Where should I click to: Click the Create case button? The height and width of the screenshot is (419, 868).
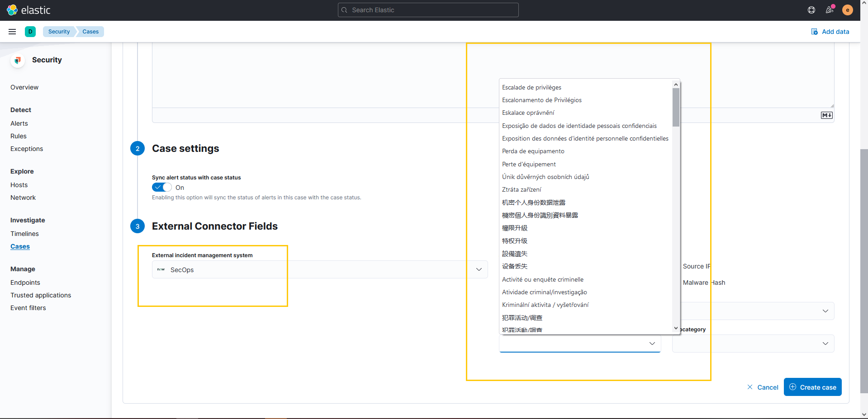(812, 387)
